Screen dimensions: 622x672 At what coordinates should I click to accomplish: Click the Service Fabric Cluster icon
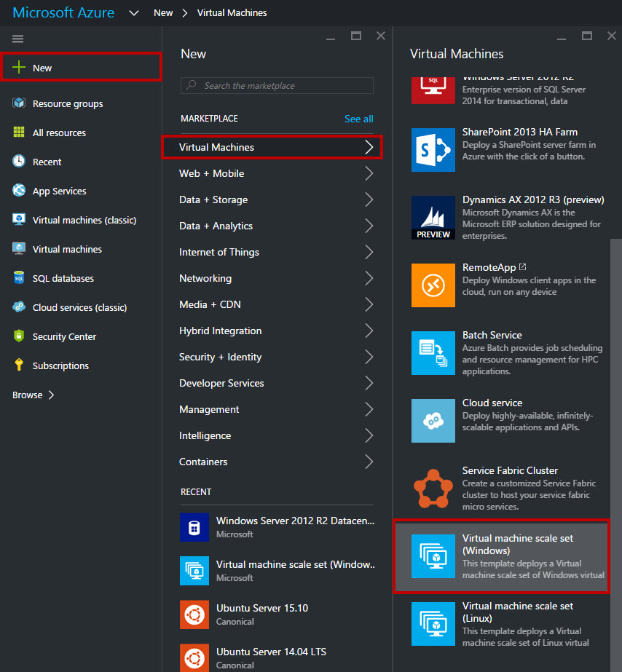click(x=433, y=489)
